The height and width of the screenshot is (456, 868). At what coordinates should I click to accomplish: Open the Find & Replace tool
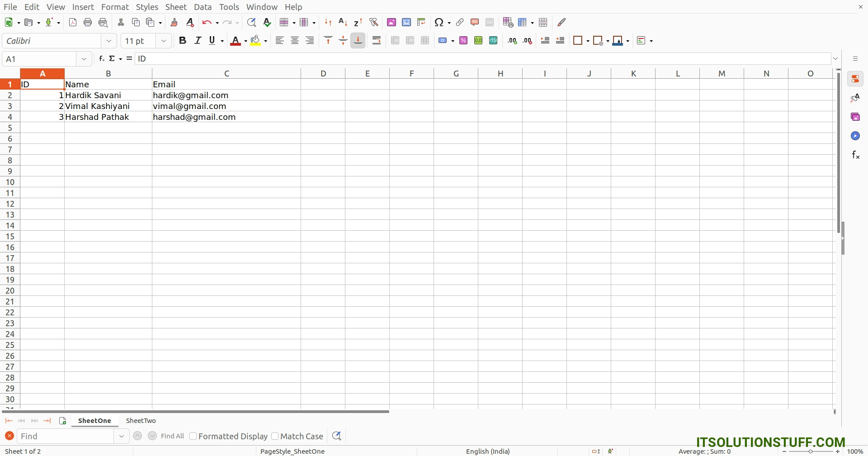[x=252, y=22]
